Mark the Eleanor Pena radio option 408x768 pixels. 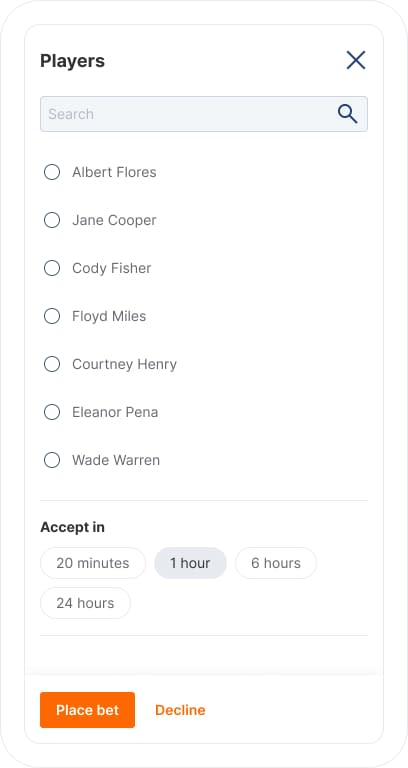(x=52, y=412)
